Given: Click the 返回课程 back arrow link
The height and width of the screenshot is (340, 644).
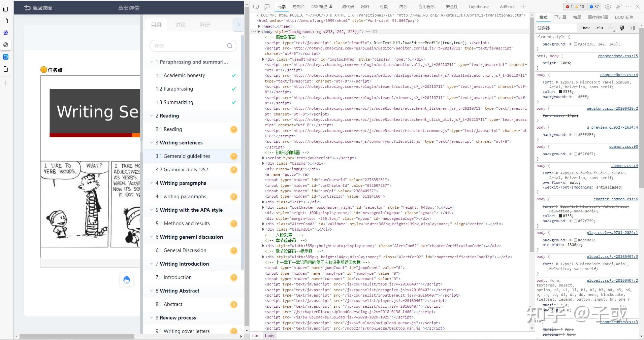Looking at the screenshot, I should pos(38,7).
